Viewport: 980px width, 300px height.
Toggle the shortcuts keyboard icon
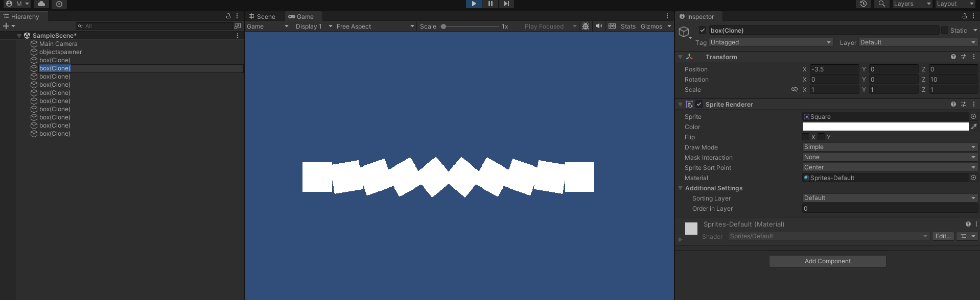point(612,26)
